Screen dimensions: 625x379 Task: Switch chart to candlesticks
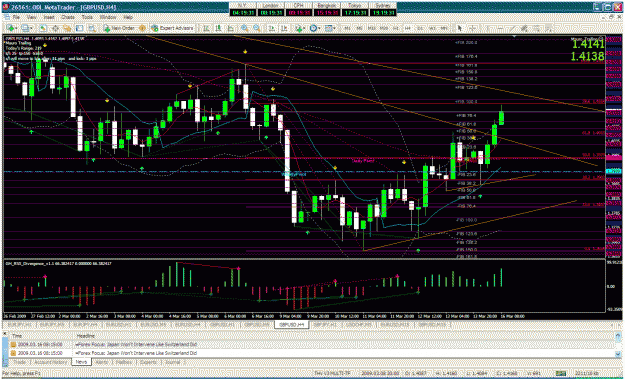(218, 28)
